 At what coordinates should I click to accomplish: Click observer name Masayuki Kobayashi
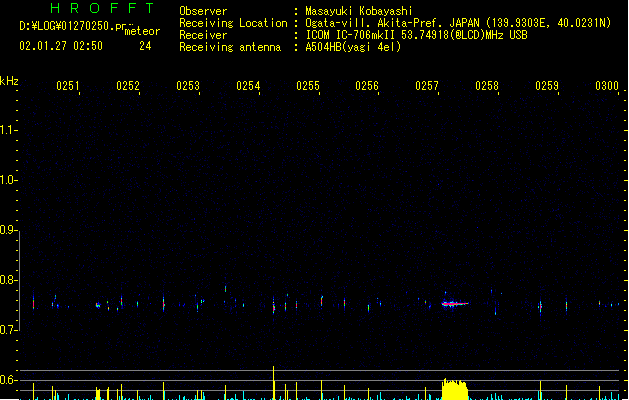pyautogui.click(x=359, y=11)
